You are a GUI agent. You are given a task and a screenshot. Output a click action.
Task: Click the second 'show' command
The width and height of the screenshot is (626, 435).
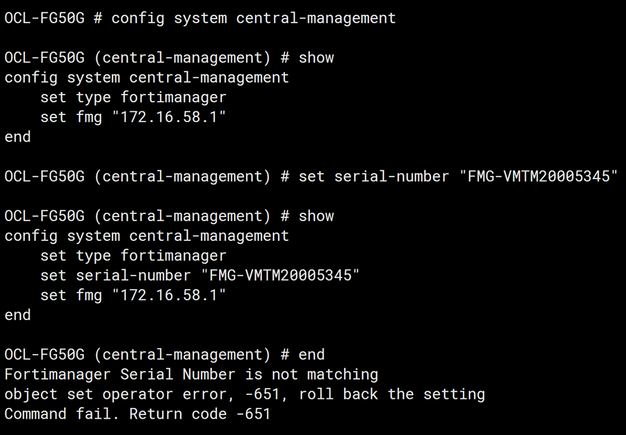316,216
